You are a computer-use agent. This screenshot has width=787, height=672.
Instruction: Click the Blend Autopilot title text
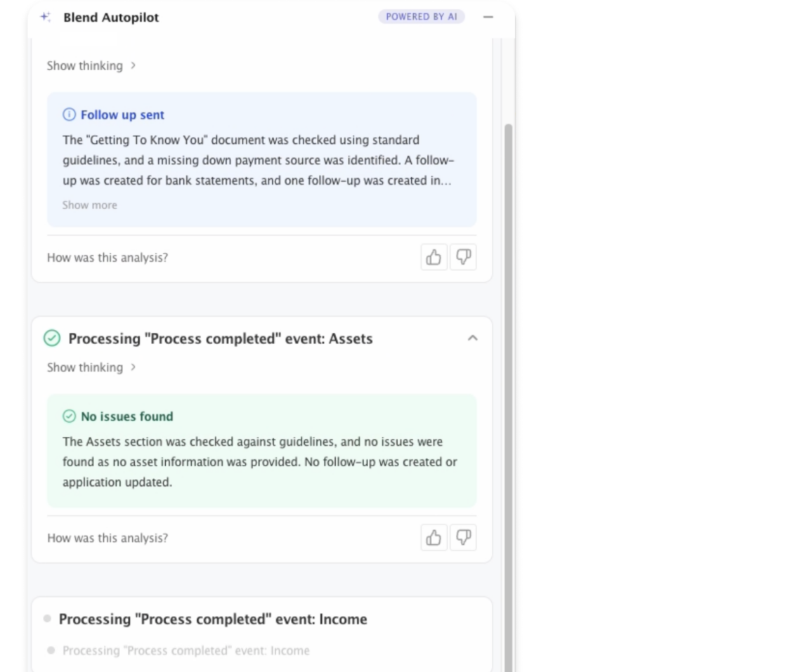tap(111, 18)
